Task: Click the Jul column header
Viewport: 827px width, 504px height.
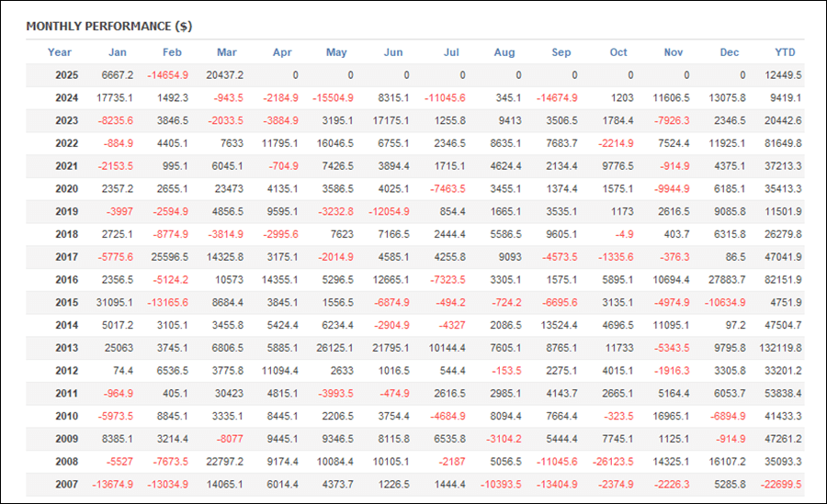Action: (451, 52)
